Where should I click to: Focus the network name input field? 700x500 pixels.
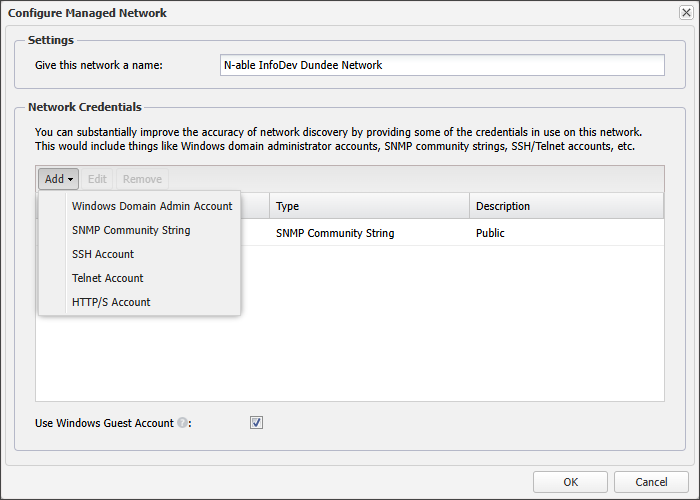coord(441,65)
